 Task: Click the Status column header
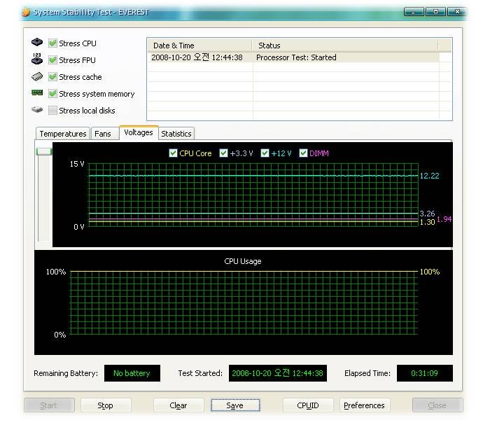click(345, 46)
